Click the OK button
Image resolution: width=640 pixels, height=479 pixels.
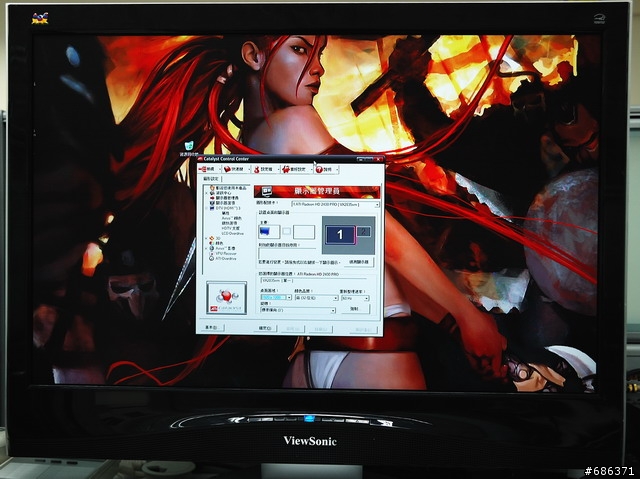(266, 328)
